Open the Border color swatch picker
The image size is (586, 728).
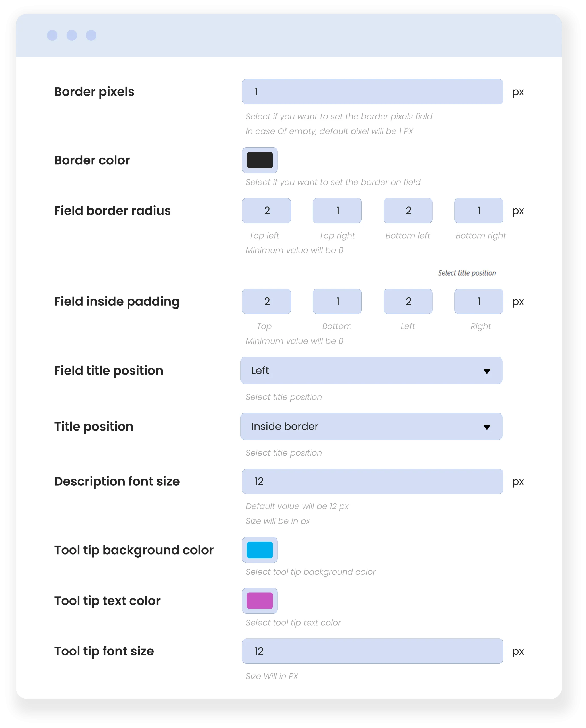click(x=260, y=160)
